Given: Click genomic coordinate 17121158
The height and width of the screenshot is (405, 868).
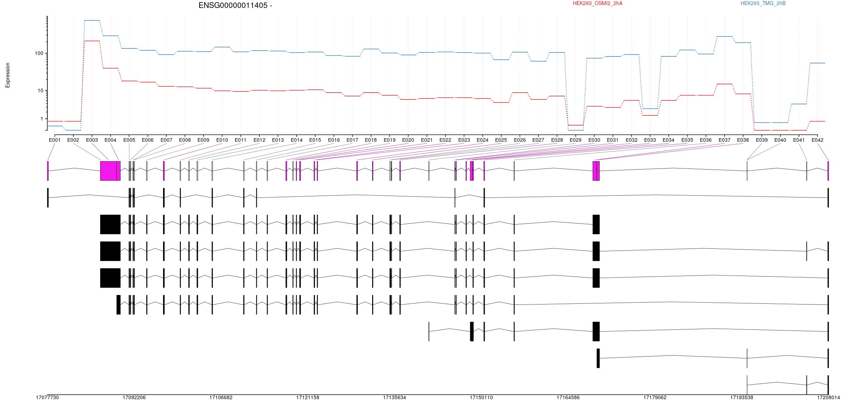Looking at the screenshot, I should point(308,398).
